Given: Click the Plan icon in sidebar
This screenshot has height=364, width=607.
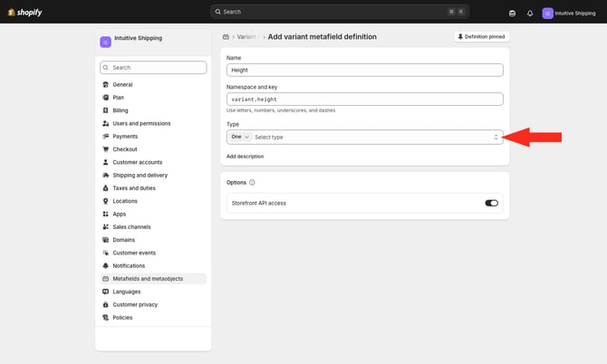Looking at the screenshot, I should (x=105, y=98).
